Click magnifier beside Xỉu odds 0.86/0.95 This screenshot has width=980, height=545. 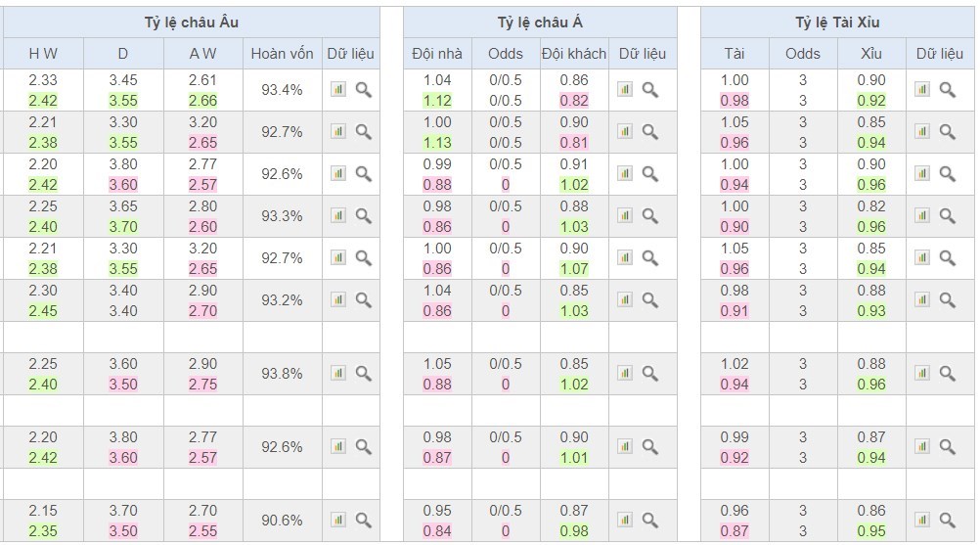tap(947, 520)
